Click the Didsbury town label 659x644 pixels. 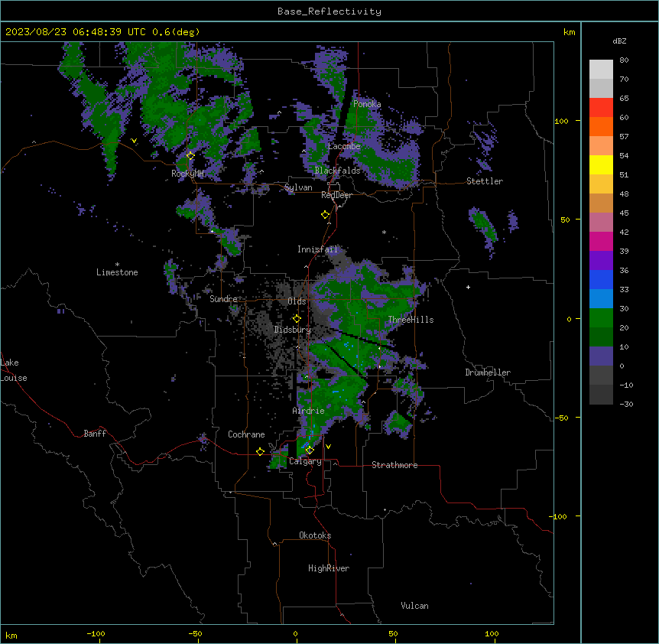click(293, 330)
